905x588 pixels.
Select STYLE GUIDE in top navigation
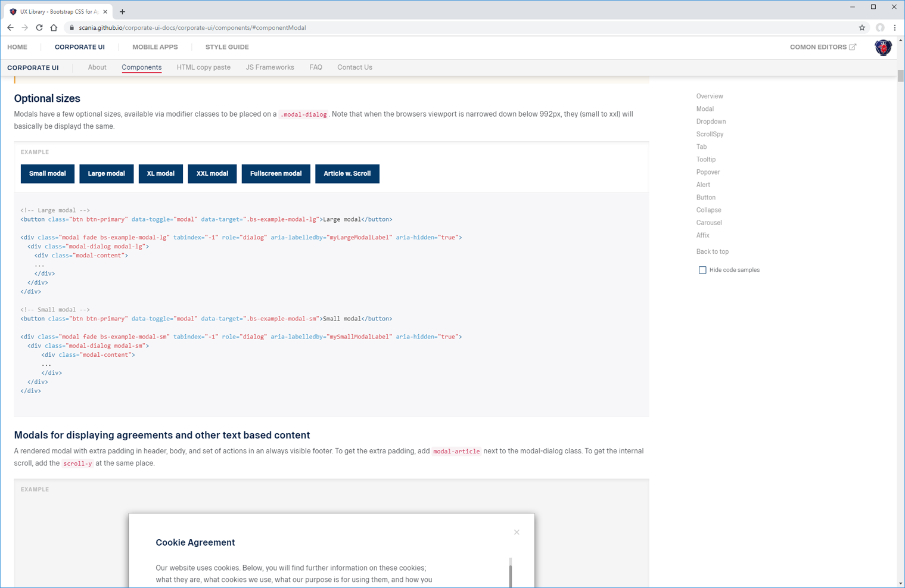(227, 47)
